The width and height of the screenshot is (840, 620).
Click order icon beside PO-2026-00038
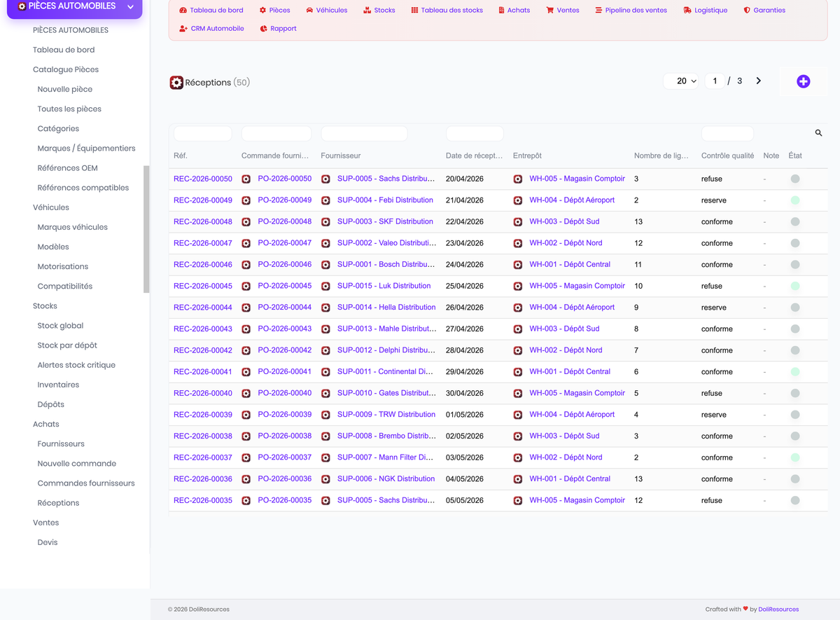click(246, 436)
